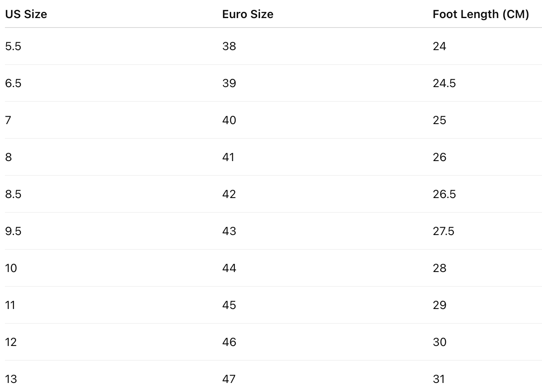
Task: Click the US Size column header
Action: coord(26,14)
